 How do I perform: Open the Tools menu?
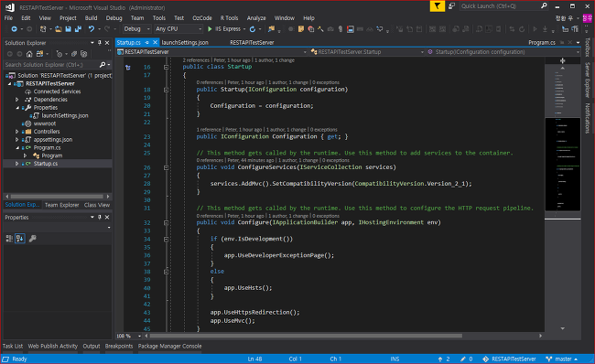click(159, 17)
